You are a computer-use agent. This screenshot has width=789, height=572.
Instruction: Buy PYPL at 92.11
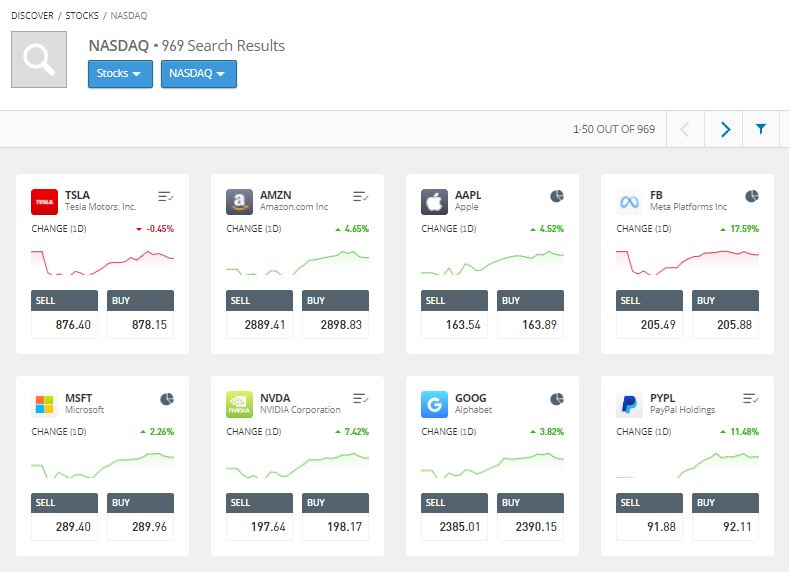(x=726, y=517)
